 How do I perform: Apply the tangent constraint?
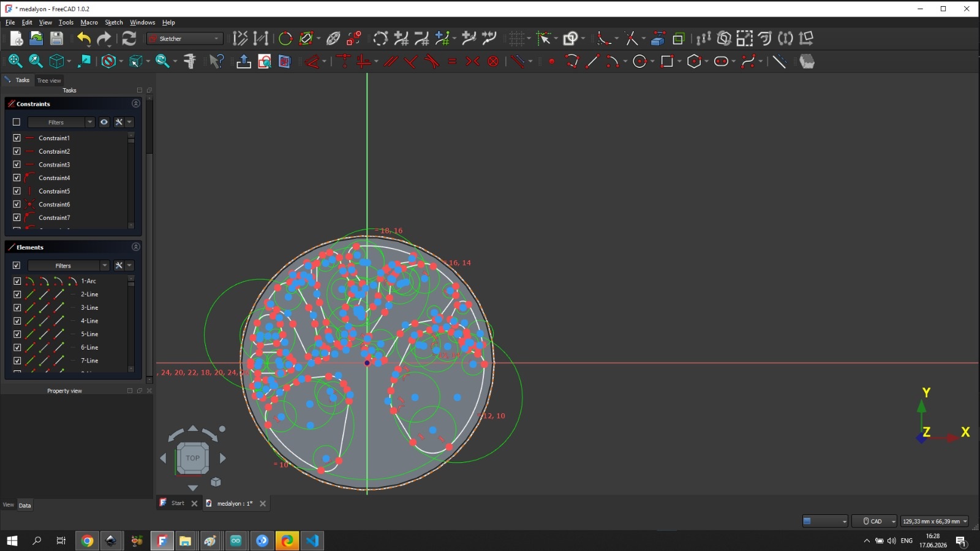tap(432, 61)
